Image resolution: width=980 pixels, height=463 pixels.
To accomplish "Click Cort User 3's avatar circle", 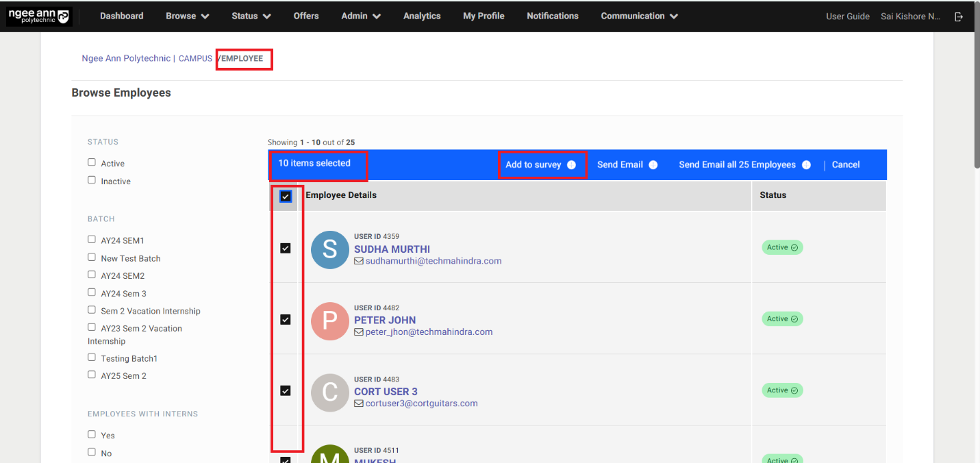I will click(x=329, y=392).
